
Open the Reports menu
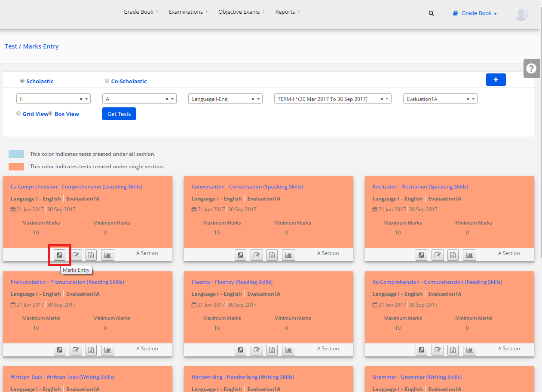click(285, 12)
